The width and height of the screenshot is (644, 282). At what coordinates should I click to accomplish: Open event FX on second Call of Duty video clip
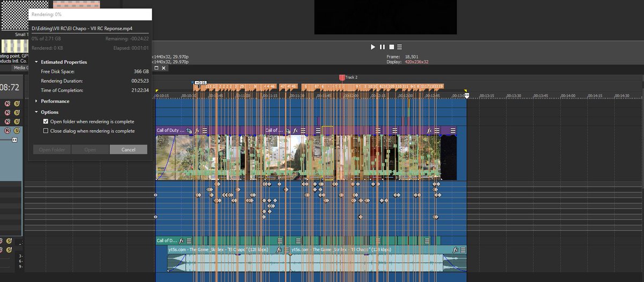[295, 130]
